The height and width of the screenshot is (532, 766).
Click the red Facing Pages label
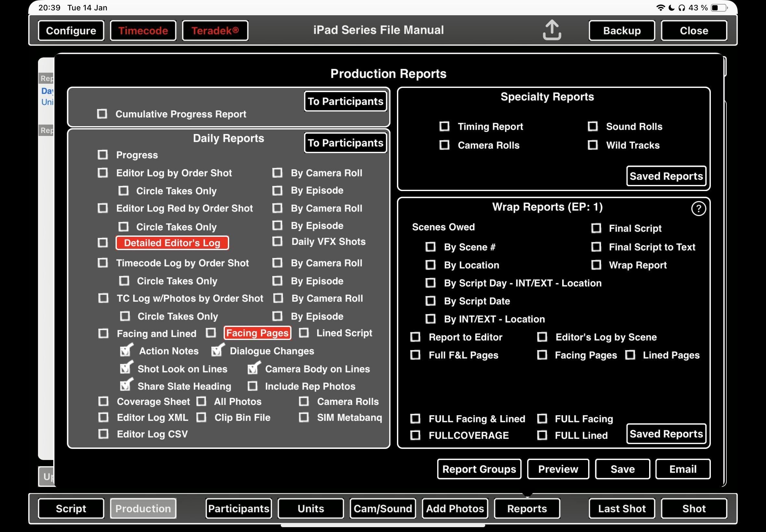click(257, 333)
